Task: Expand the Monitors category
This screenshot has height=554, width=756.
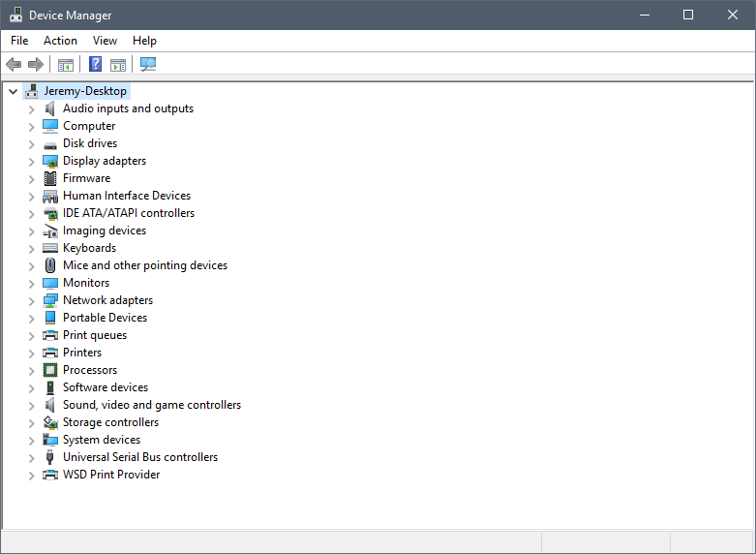Action: pos(31,284)
